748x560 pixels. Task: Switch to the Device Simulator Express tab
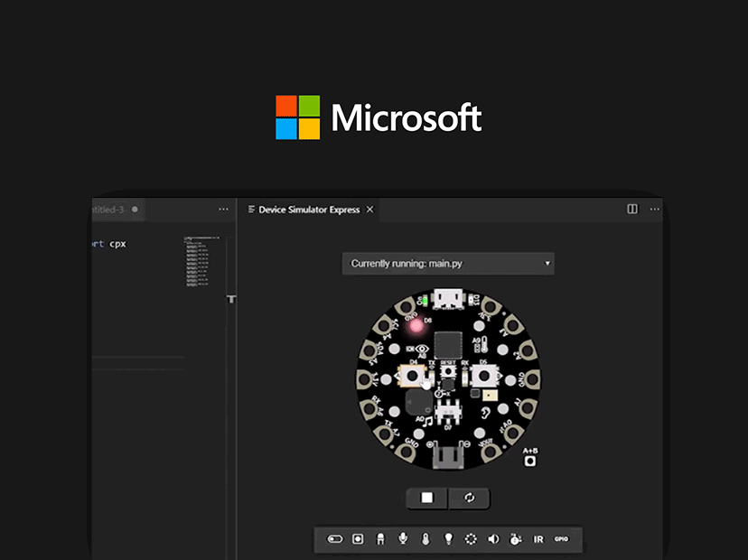point(309,210)
